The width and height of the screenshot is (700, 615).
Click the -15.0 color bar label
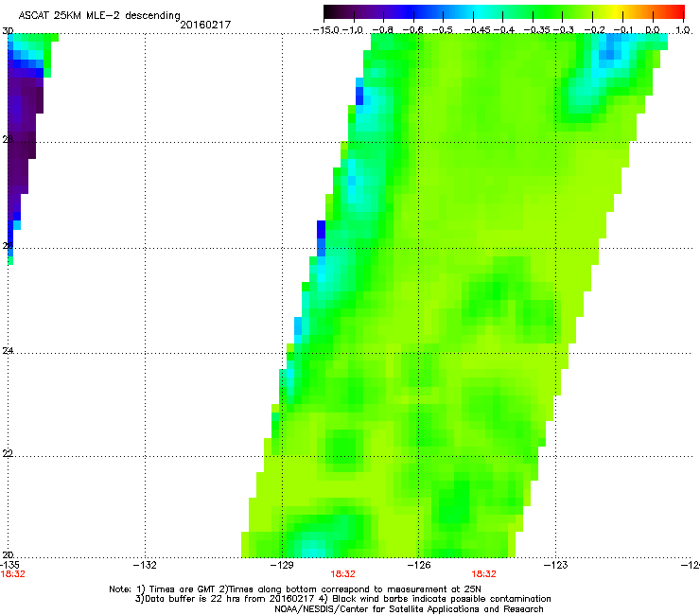coord(326,30)
